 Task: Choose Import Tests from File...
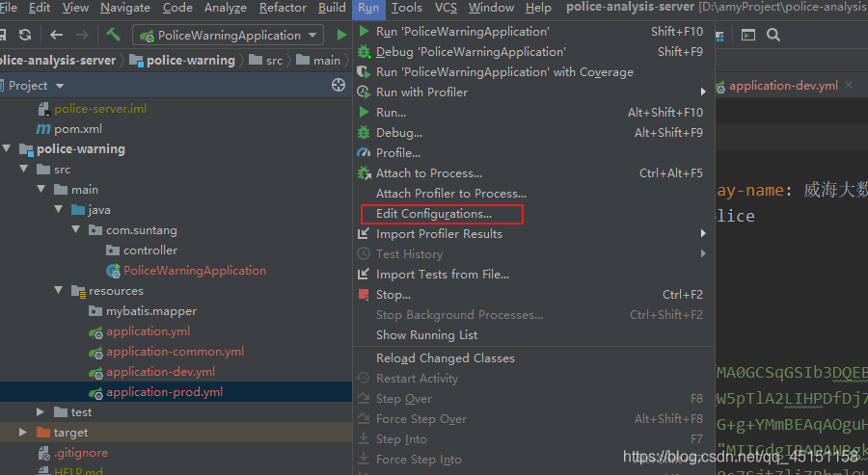click(533, 275)
